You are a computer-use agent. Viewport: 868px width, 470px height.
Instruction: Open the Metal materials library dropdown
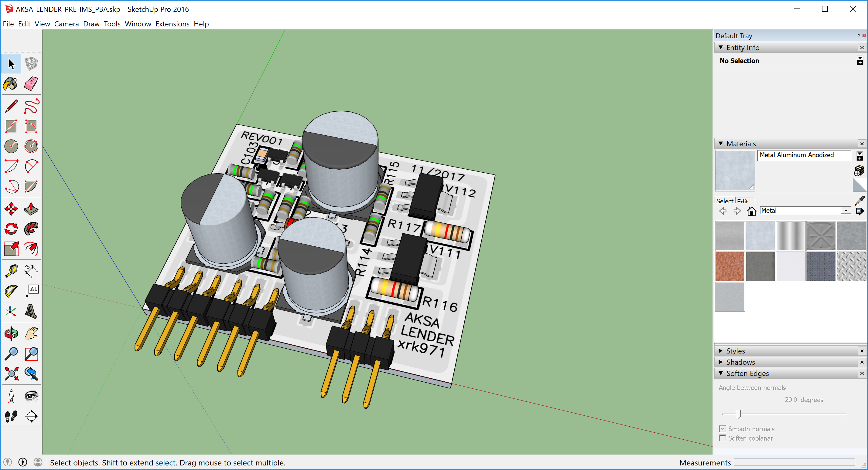click(x=846, y=210)
